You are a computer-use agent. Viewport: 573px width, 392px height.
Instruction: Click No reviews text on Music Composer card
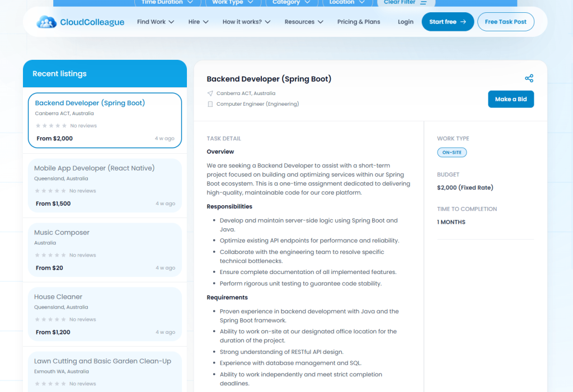(x=83, y=255)
